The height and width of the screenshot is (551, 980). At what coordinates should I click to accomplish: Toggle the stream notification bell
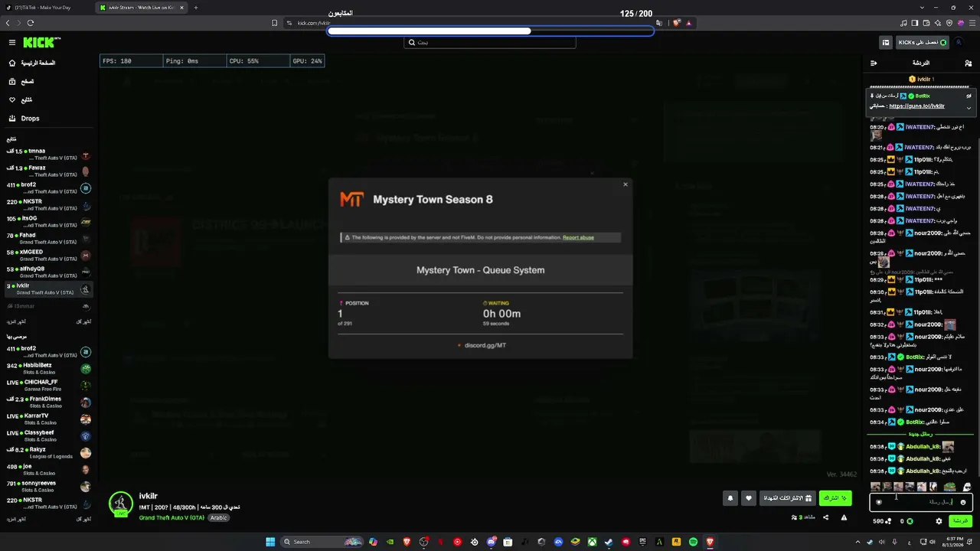point(730,498)
